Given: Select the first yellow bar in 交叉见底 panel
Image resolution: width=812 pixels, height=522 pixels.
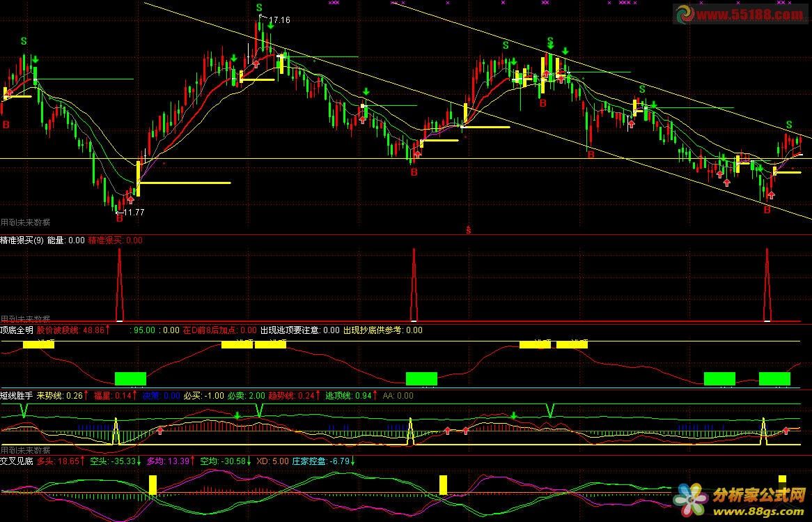Looking at the screenshot, I should [153, 485].
